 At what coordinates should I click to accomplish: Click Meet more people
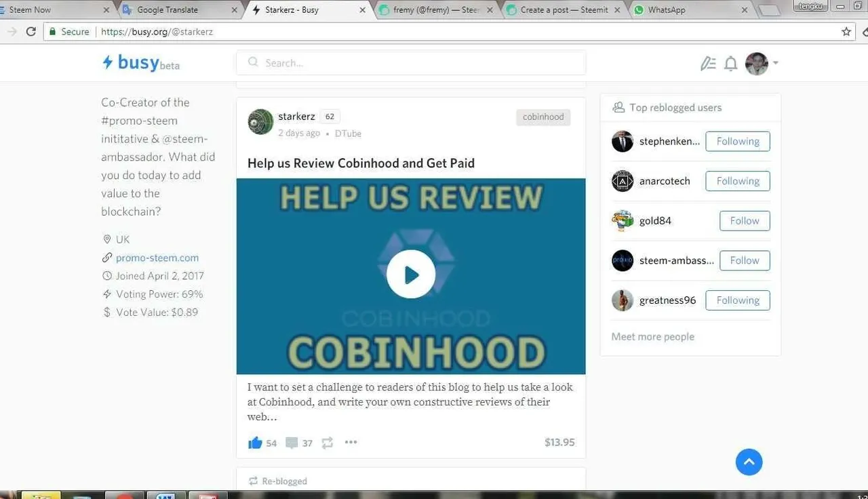coord(652,336)
